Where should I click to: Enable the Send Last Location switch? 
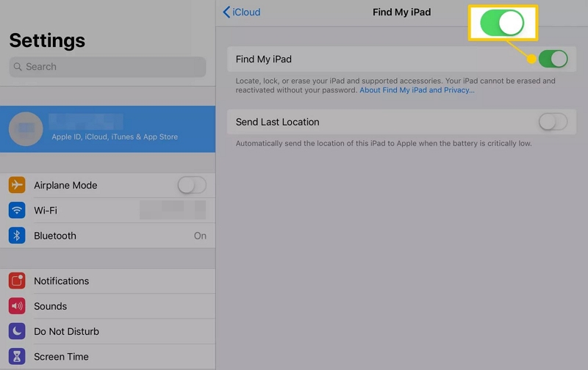coord(553,122)
